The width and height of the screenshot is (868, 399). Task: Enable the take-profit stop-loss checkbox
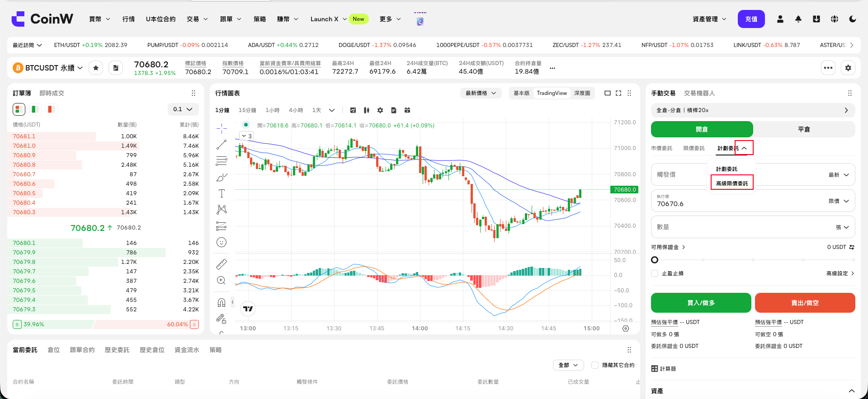pyautogui.click(x=655, y=273)
